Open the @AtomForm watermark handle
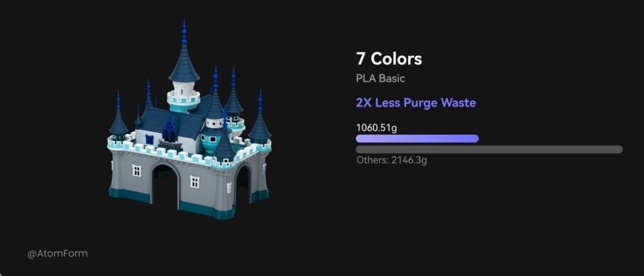This screenshot has width=644, height=276. point(57,254)
